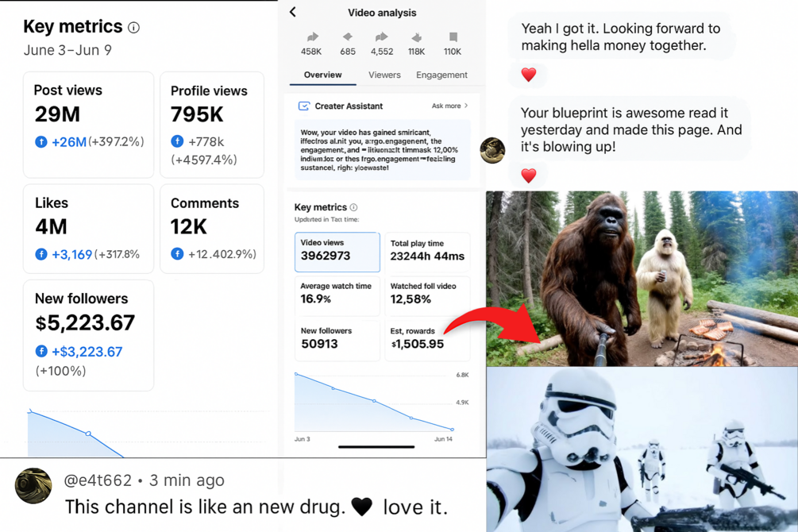Open the @e4t662 username link
Screen dimensions: 798x532
(98, 480)
